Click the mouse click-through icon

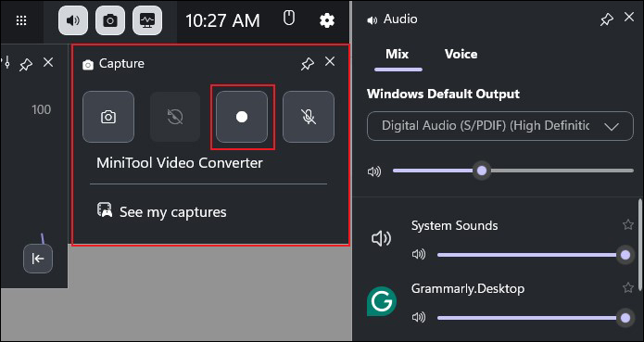[289, 19]
